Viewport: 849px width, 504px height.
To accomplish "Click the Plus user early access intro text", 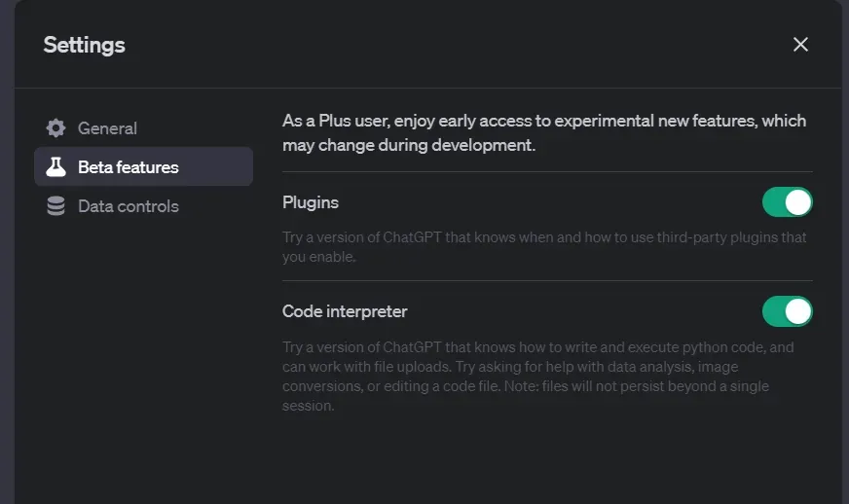I will point(543,133).
